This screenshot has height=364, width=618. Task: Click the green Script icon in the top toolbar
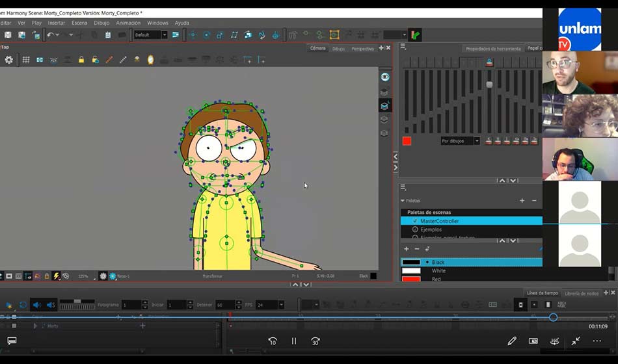pyautogui.click(x=415, y=34)
